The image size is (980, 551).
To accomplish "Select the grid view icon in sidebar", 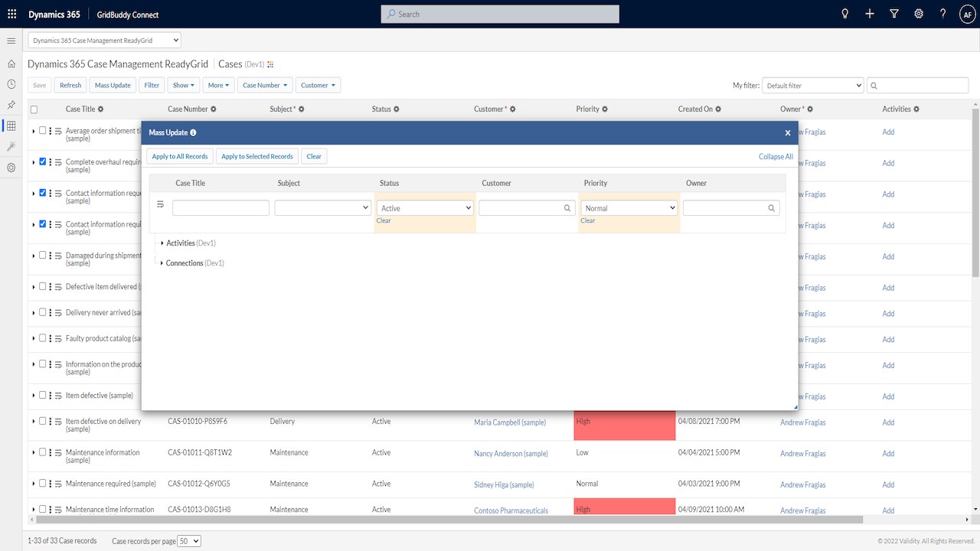I will (x=11, y=126).
